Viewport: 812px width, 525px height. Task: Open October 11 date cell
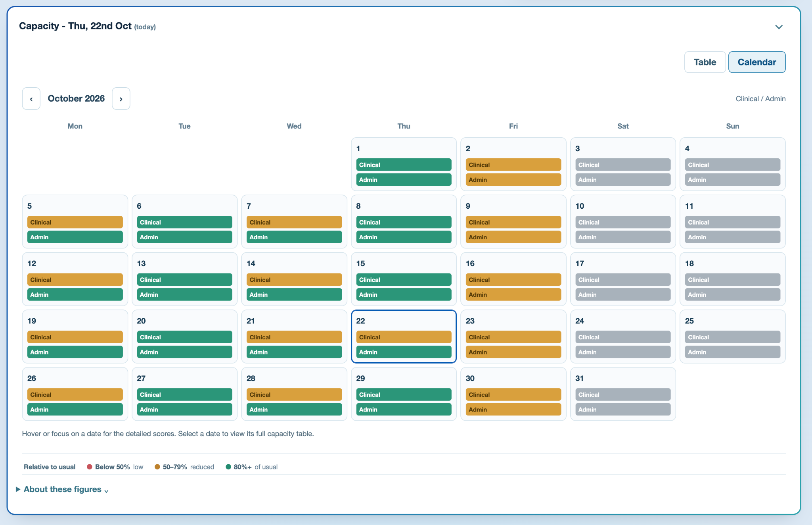tap(733, 222)
